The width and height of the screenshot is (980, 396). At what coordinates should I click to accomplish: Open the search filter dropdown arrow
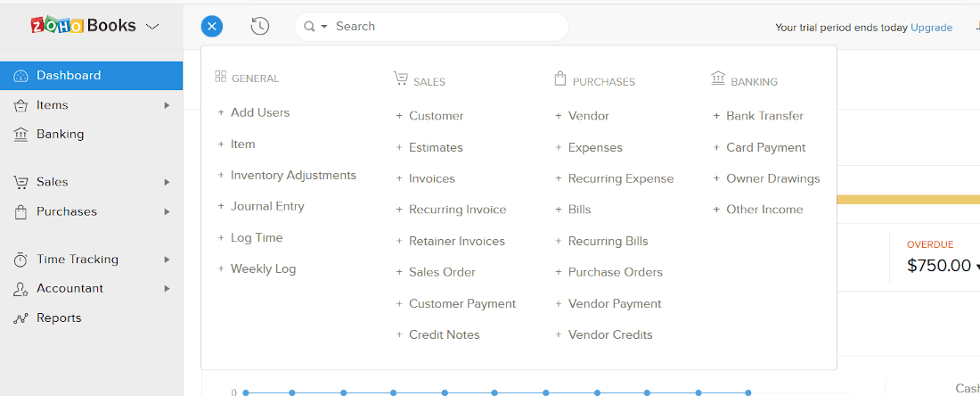tap(324, 26)
